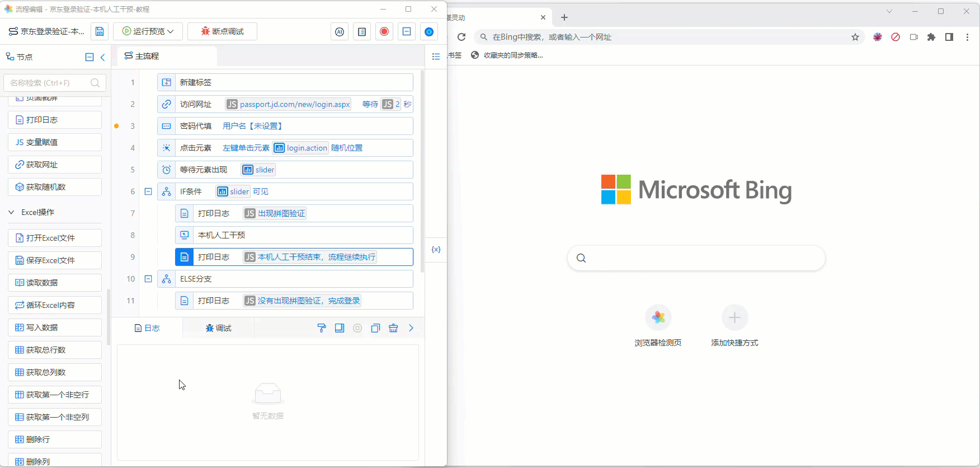
Task: Open the 运行预览 dropdown
Action: pyautogui.click(x=148, y=31)
